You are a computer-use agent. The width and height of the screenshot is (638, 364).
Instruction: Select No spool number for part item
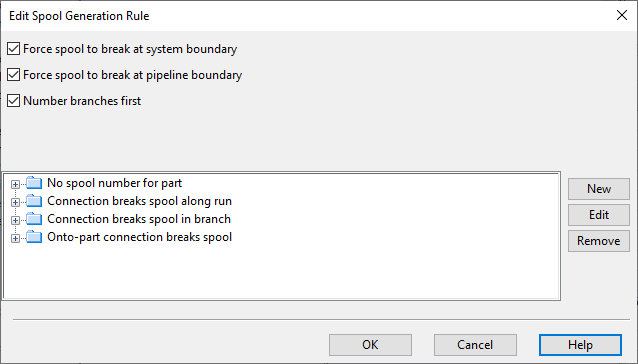click(114, 183)
